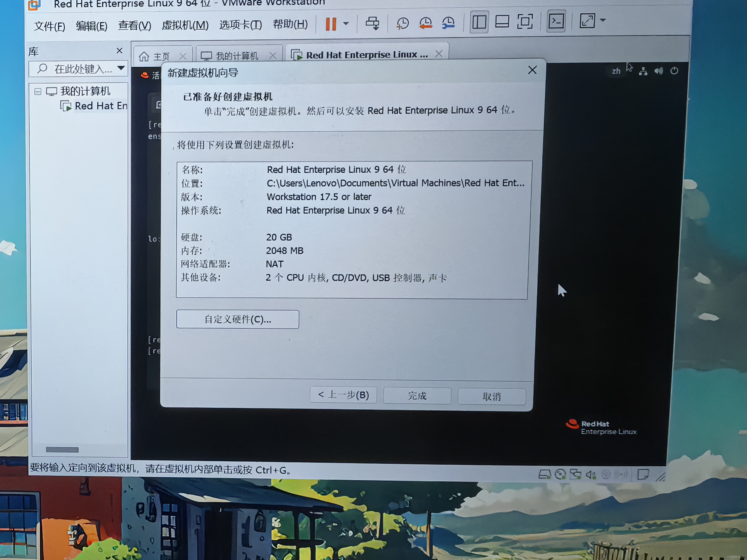Close the 库 library panel
This screenshot has width=747, height=560.
pos(119,51)
